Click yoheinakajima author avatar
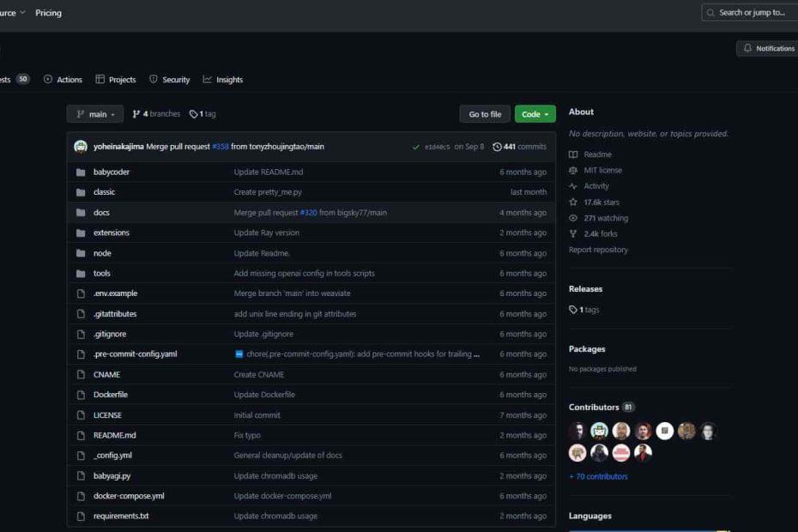The image size is (798, 532). pos(81,147)
